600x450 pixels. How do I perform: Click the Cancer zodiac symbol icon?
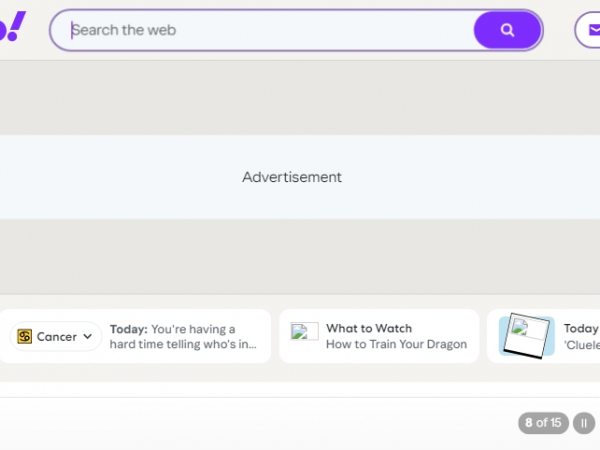coord(24,336)
